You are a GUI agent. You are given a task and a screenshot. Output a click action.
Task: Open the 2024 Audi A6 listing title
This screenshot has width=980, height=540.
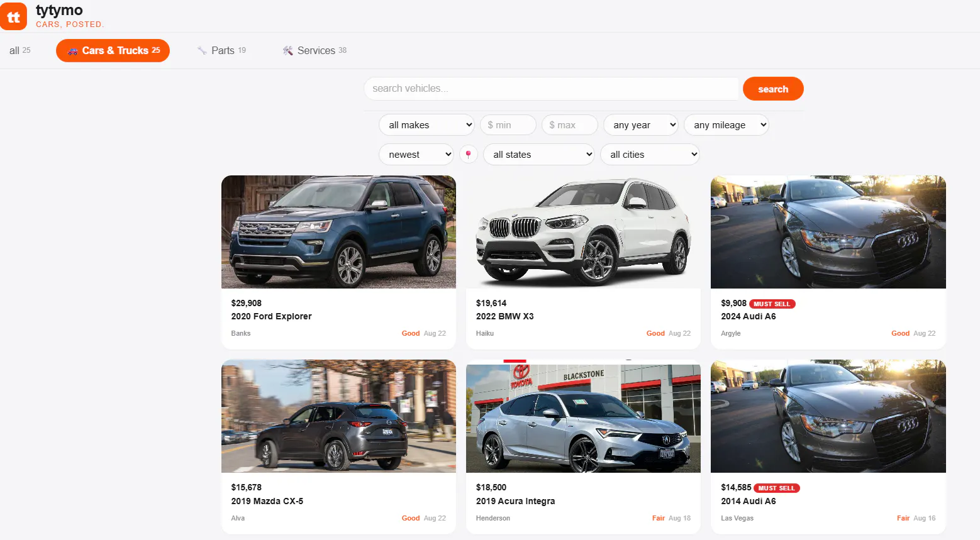[x=749, y=316]
